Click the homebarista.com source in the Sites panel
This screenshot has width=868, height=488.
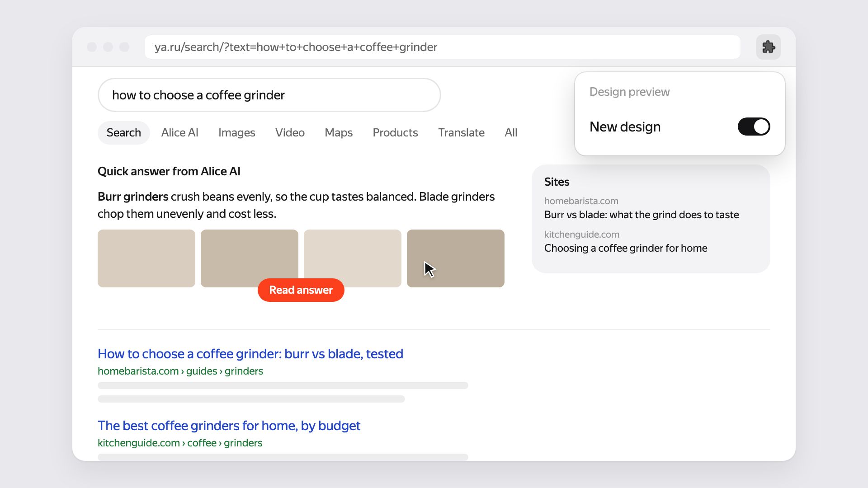point(581,201)
